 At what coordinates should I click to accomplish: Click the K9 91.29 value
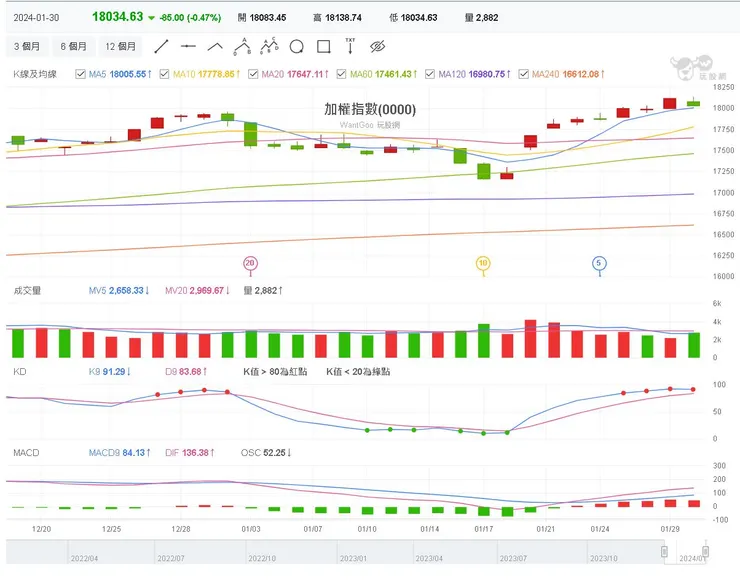pos(109,371)
